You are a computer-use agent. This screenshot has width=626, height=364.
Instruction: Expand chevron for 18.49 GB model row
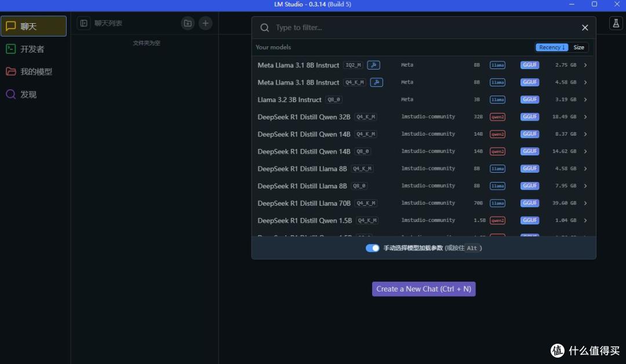tap(585, 117)
